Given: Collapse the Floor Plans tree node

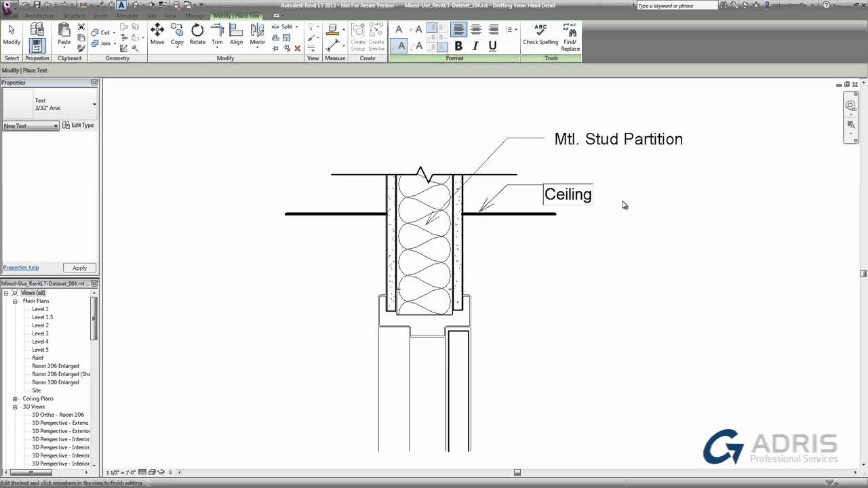Looking at the screenshot, I should tap(15, 301).
